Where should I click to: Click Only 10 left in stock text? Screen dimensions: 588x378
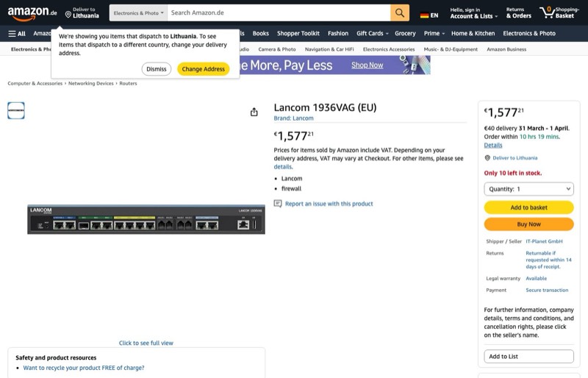coord(512,173)
